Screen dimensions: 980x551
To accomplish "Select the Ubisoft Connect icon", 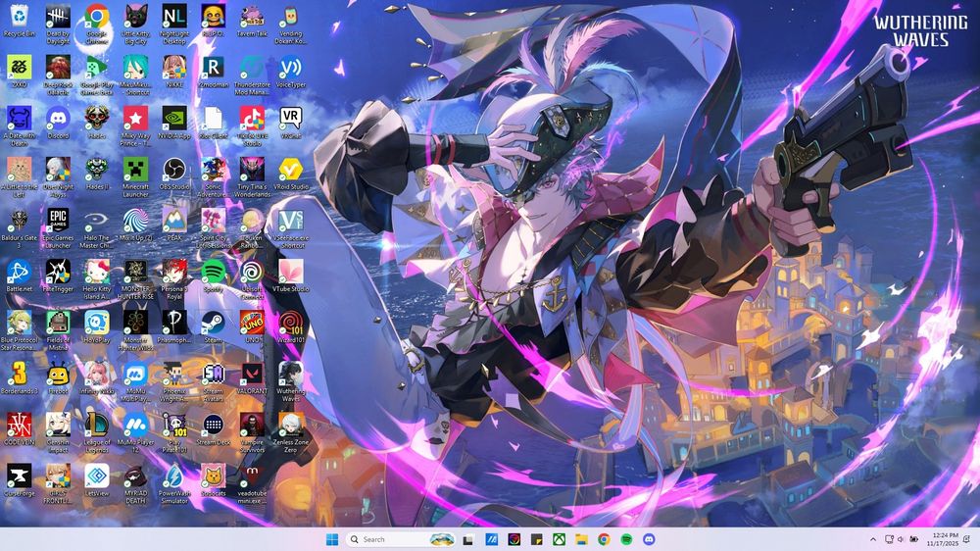I will [252, 280].
